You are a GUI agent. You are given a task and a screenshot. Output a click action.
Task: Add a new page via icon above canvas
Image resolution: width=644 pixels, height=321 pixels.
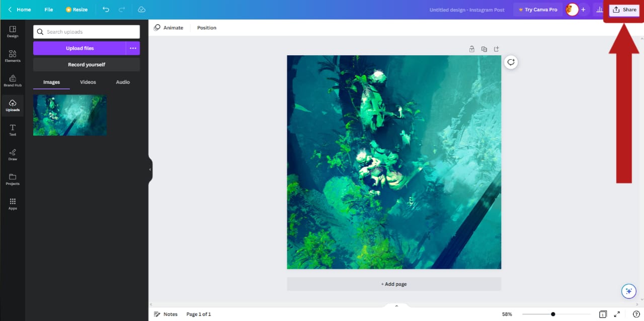click(496, 49)
